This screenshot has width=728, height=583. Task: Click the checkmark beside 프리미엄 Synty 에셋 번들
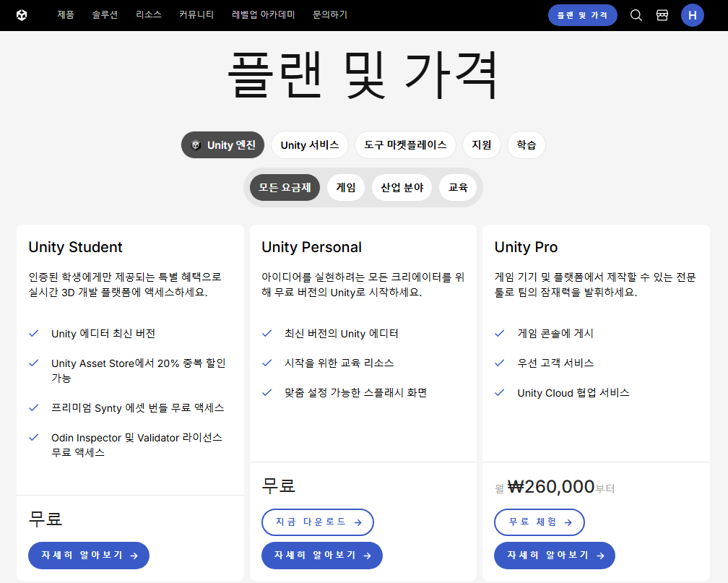point(34,408)
